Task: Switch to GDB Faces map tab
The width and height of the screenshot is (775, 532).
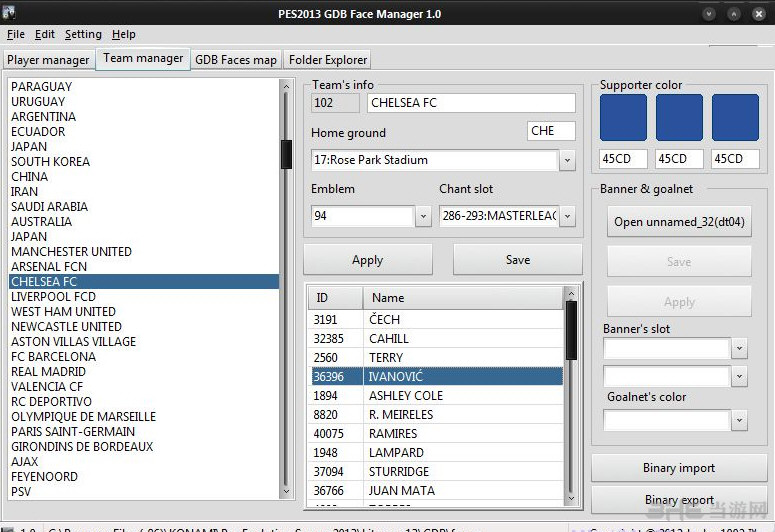Action: 236,60
